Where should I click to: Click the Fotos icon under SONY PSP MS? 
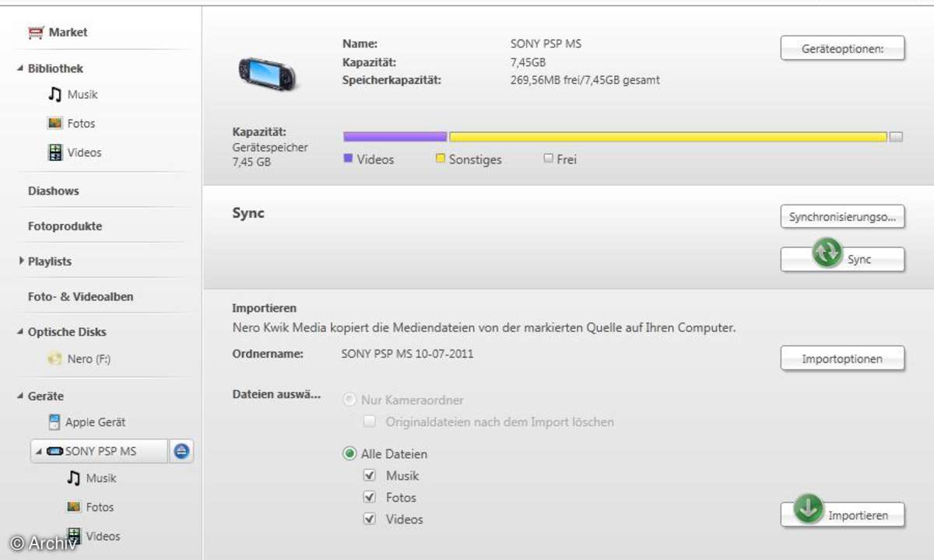tap(74, 507)
